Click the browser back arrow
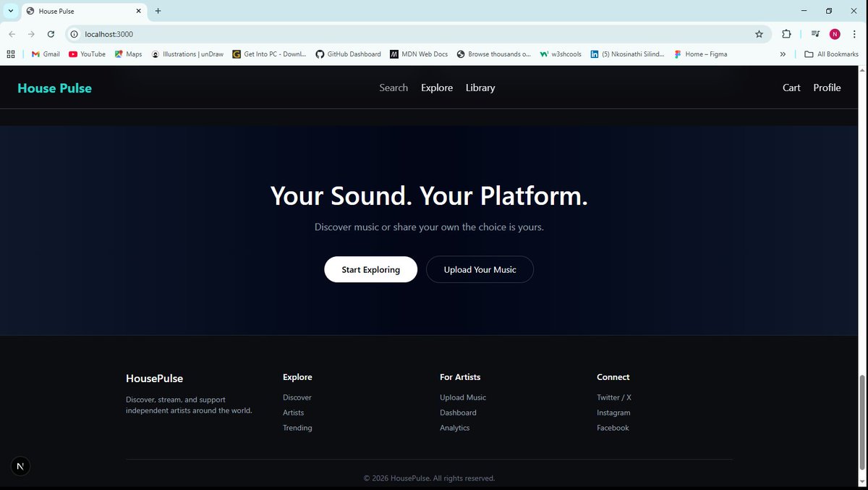Viewport: 868px width, 490px height. [x=12, y=34]
